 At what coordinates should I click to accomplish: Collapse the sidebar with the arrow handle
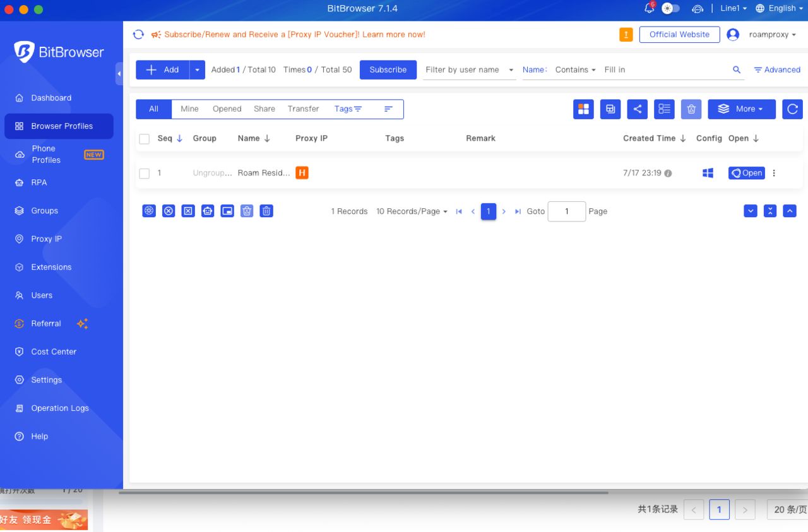click(119, 74)
